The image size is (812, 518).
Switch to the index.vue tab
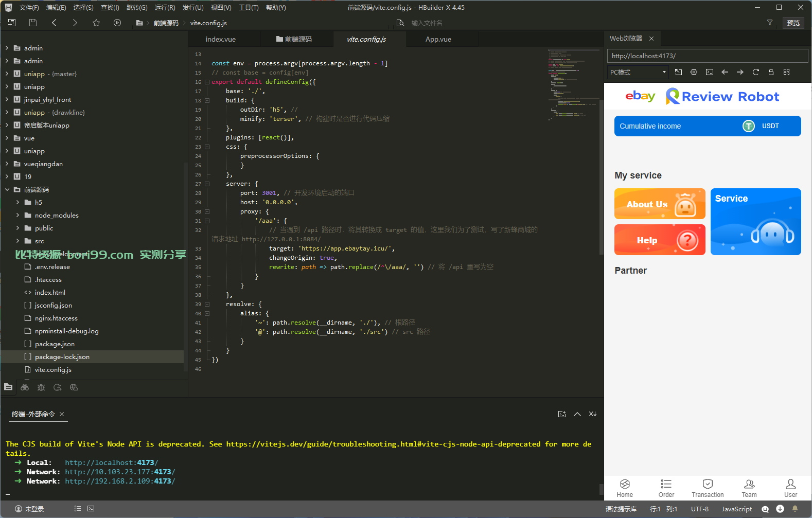(221, 39)
